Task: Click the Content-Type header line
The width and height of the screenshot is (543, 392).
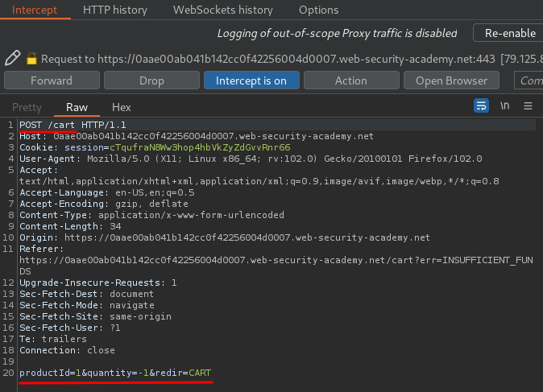Action: (x=151, y=215)
